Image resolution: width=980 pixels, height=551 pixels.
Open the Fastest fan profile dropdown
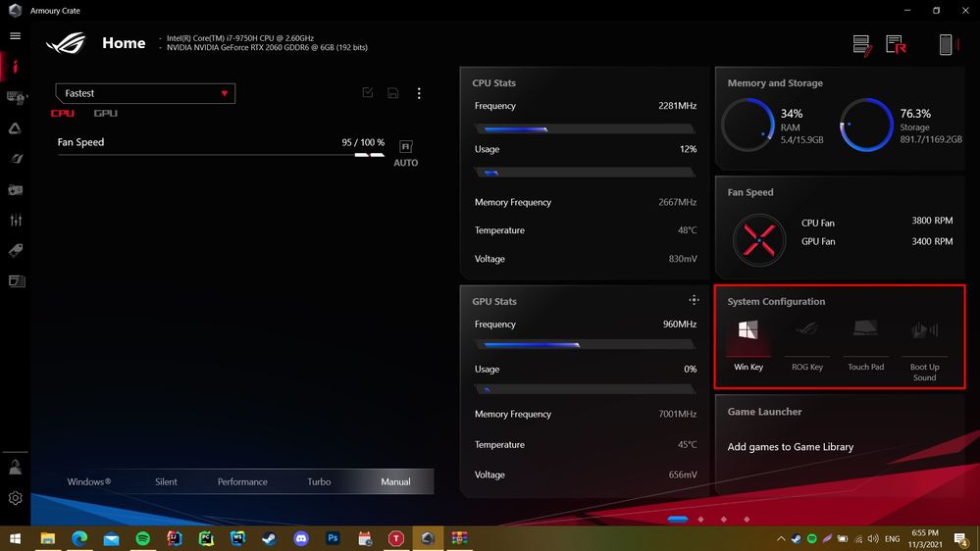coord(145,93)
